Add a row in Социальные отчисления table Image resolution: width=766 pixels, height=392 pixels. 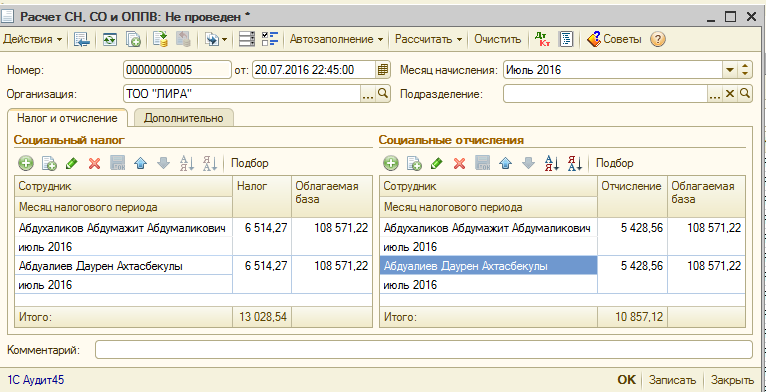pos(391,163)
